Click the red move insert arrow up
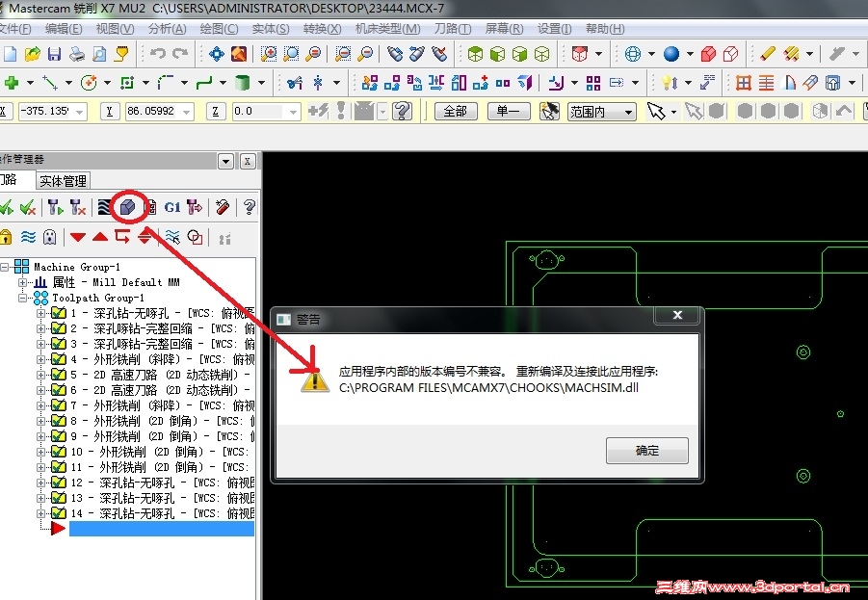 coord(100,237)
